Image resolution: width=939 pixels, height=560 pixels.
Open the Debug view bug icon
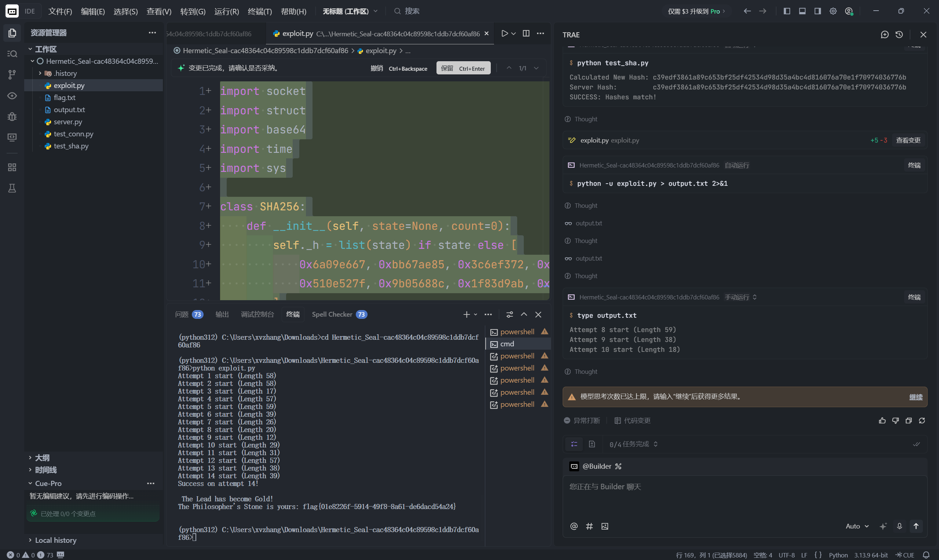12,117
